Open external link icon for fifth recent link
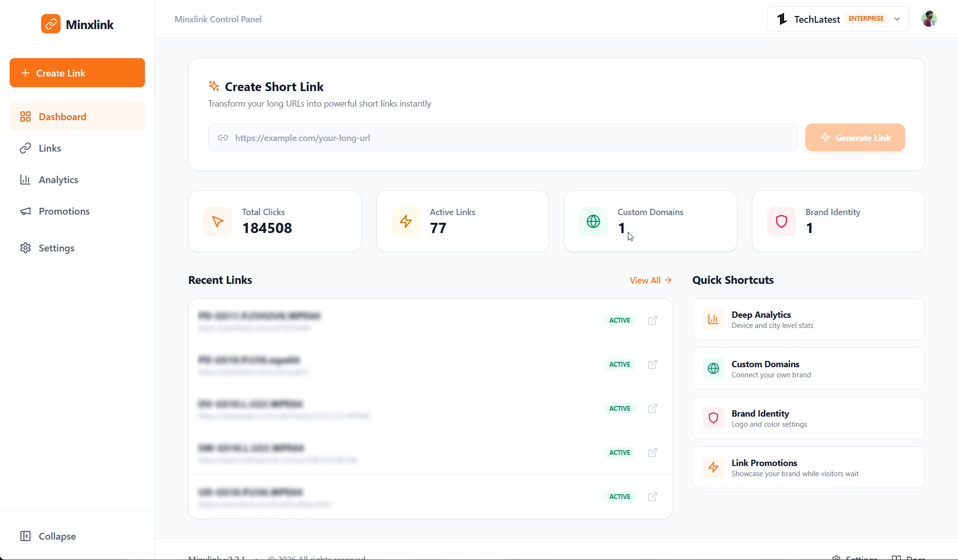This screenshot has width=958, height=560. point(653,497)
